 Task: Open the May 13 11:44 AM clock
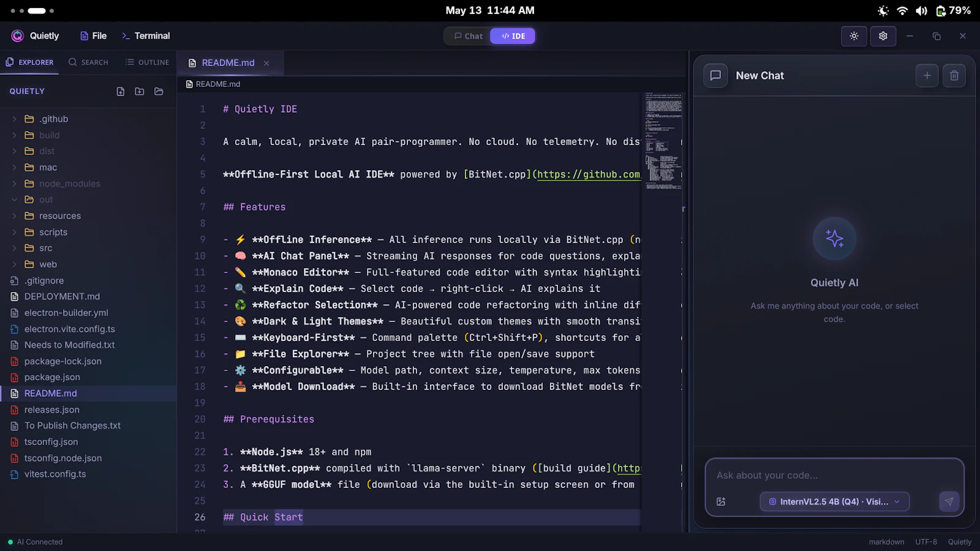(x=490, y=10)
